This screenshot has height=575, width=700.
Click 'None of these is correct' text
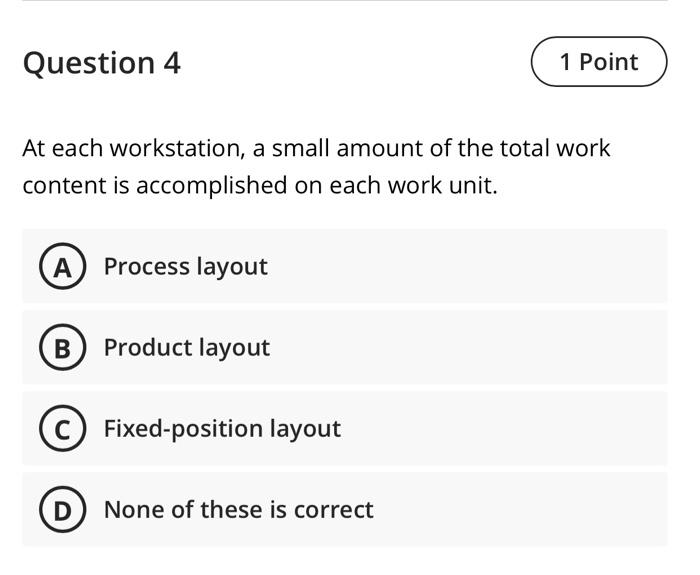(238, 510)
